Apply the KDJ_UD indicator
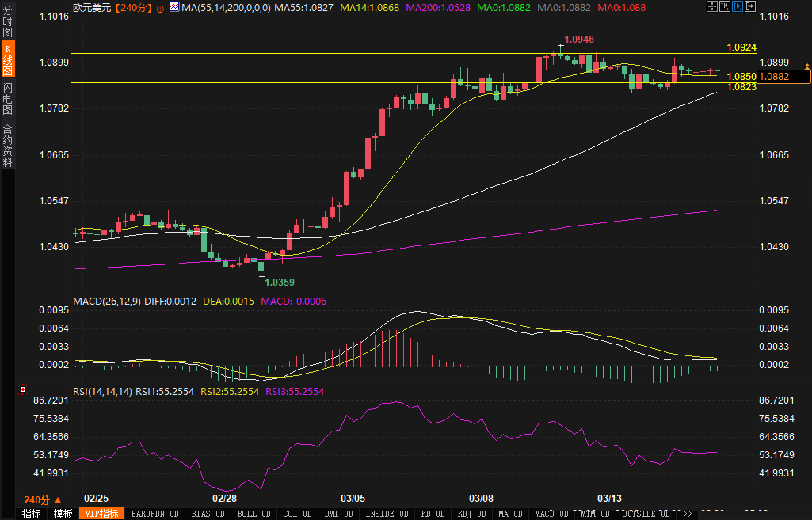The image size is (812, 520). (x=472, y=514)
